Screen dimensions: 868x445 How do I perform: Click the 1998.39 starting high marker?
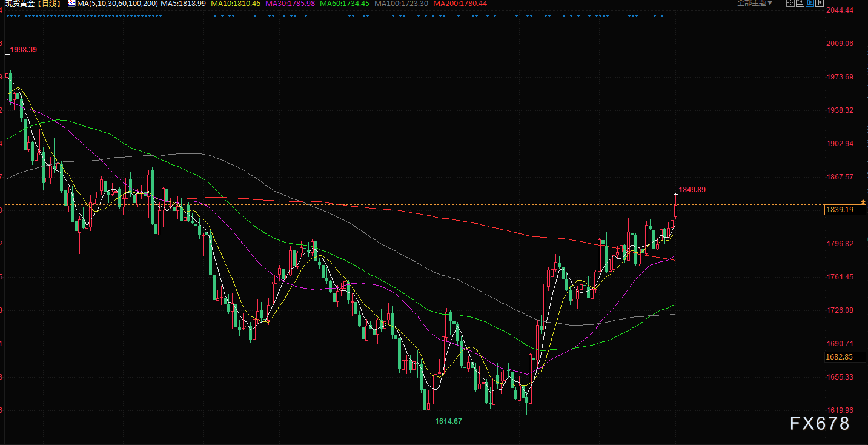pos(24,50)
